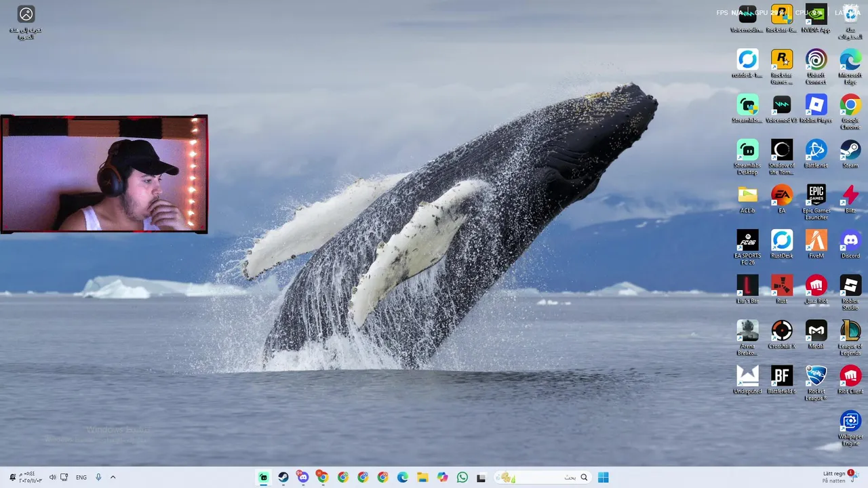Launch Ubisoft Connect from the desktop

816,66
